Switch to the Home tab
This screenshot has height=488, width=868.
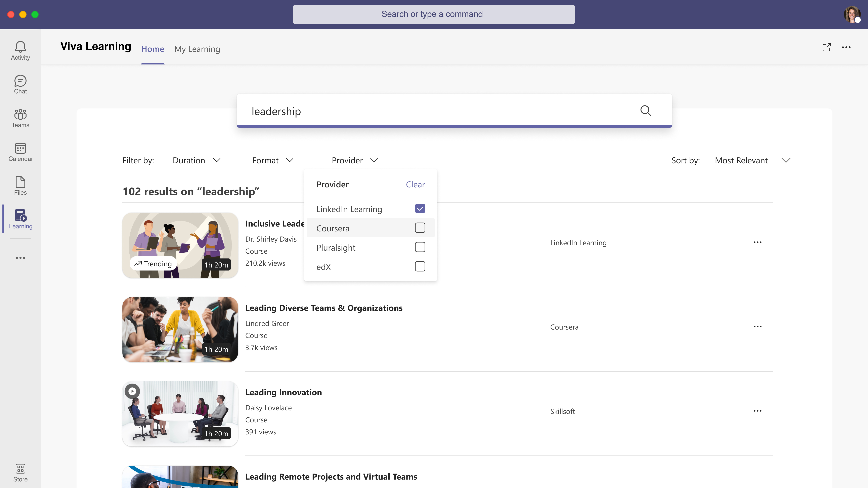click(x=153, y=49)
